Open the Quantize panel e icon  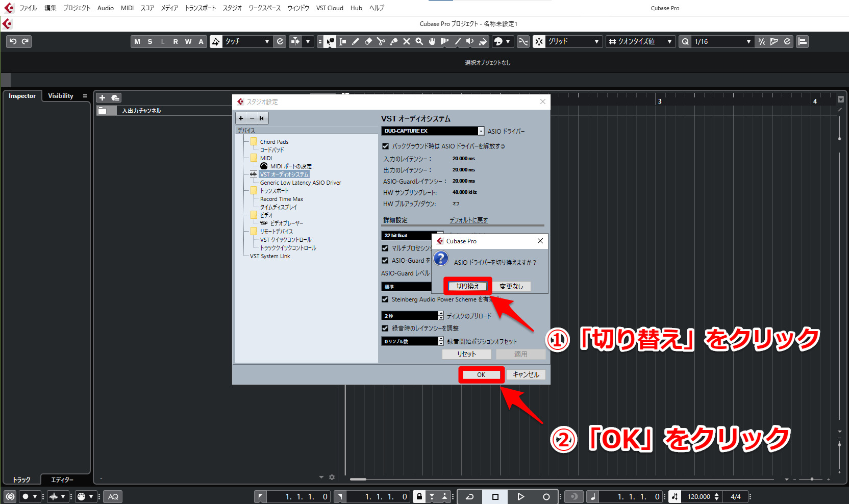tap(787, 41)
